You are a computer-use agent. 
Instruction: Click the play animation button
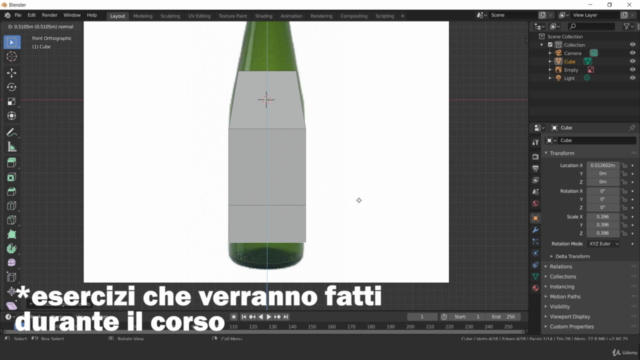[x=269, y=317]
